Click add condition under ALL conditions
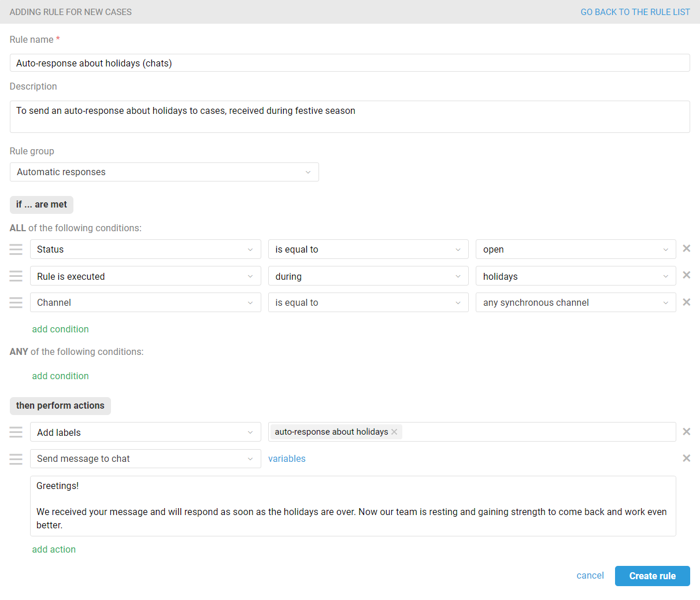The width and height of the screenshot is (700, 600). [60, 329]
